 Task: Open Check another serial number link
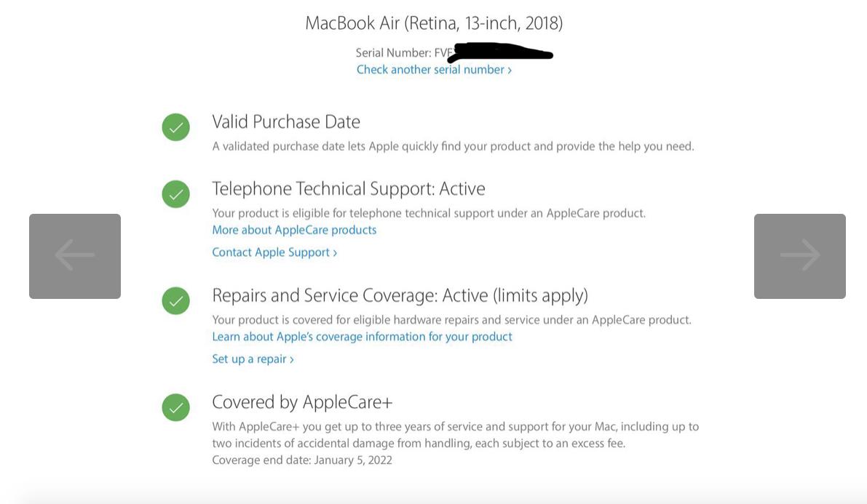tap(434, 70)
